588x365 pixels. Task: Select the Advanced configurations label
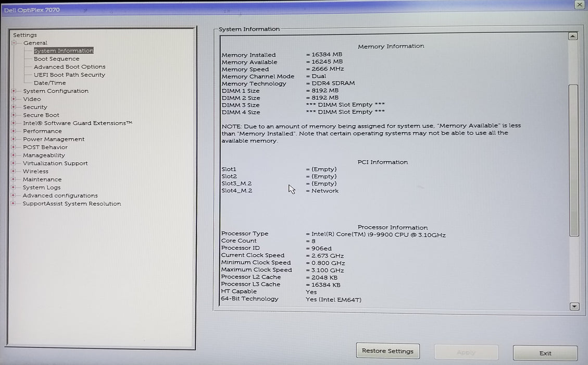click(60, 195)
